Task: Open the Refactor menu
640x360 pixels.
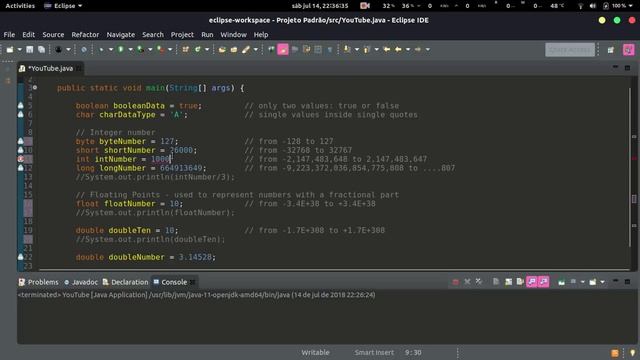Action: coord(85,35)
